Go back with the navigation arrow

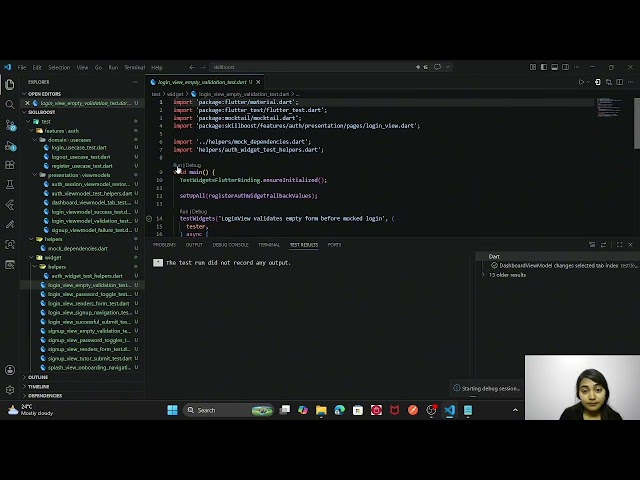click(x=192, y=67)
